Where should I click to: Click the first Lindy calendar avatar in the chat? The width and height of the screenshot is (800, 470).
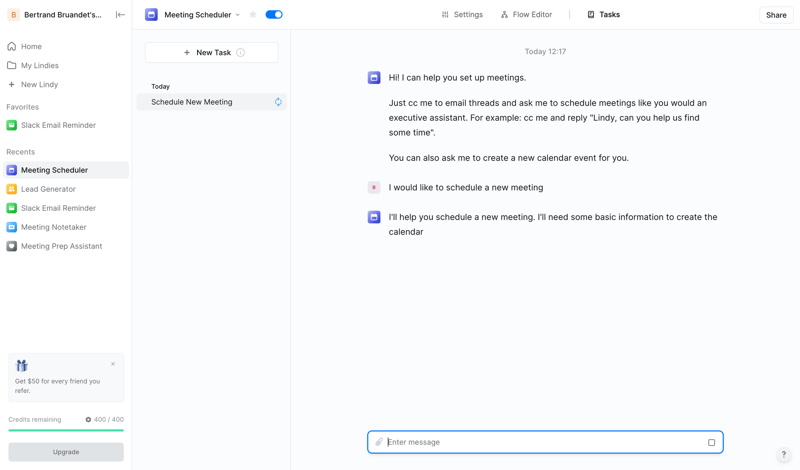pyautogui.click(x=374, y=78)
